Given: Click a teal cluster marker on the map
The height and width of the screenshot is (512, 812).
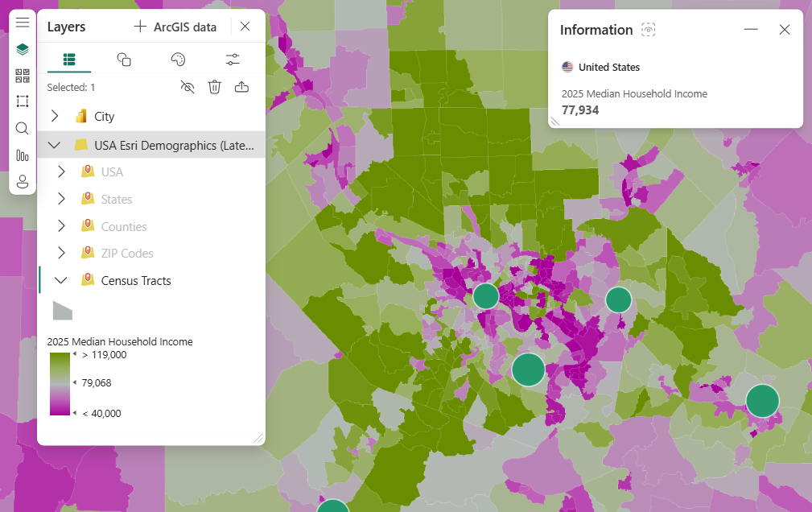Looking at the screenshot, I should pos(529,370).
